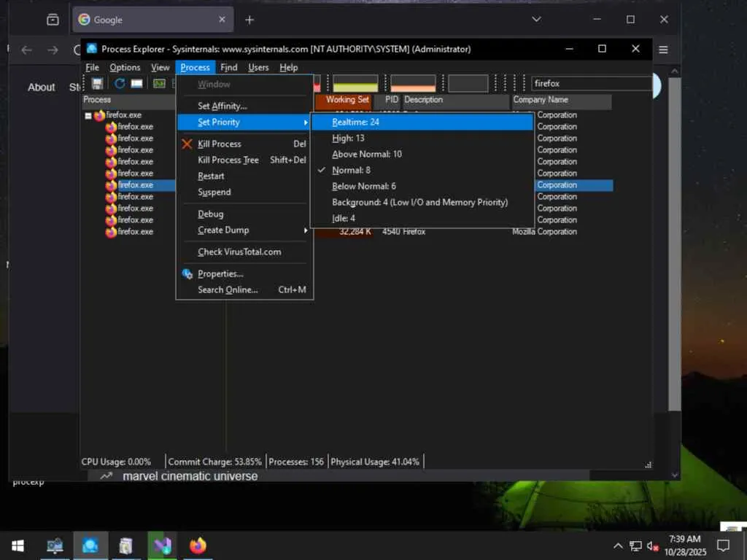Click About link on Google page

tap(41, 87)
